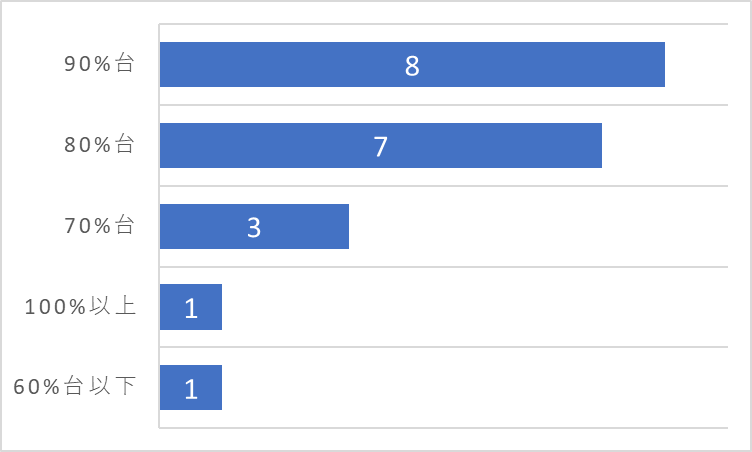Click value 1 inside 60%台以下 bar
Viewport: 752px width, 452px height.
click(x=191, y=389)
